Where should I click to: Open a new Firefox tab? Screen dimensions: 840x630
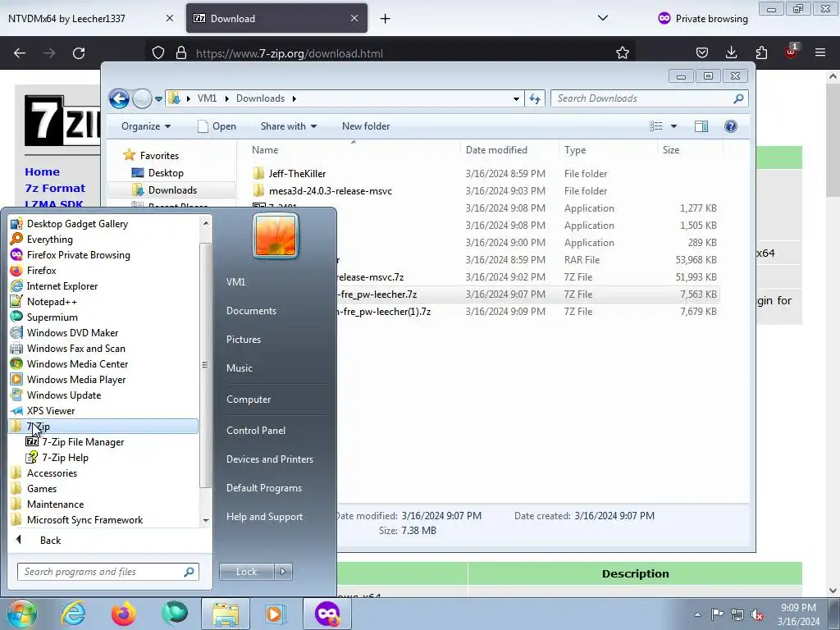pyautogui.click(x=386, y=19)
